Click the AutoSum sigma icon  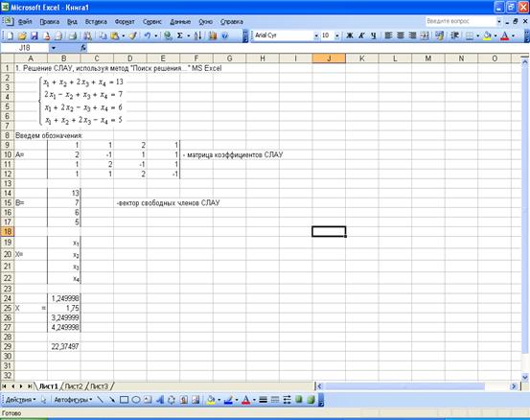pos(180,35)
